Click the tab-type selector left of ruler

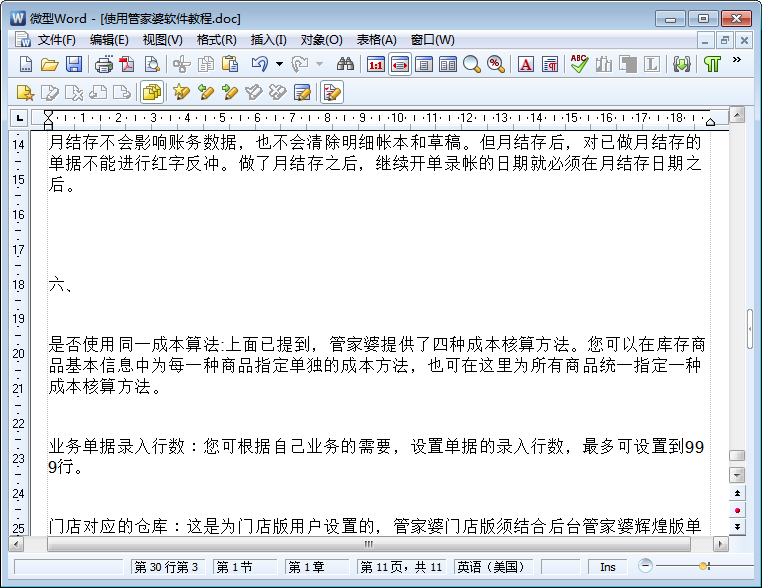pyautogui.click(x=18, y=119)
